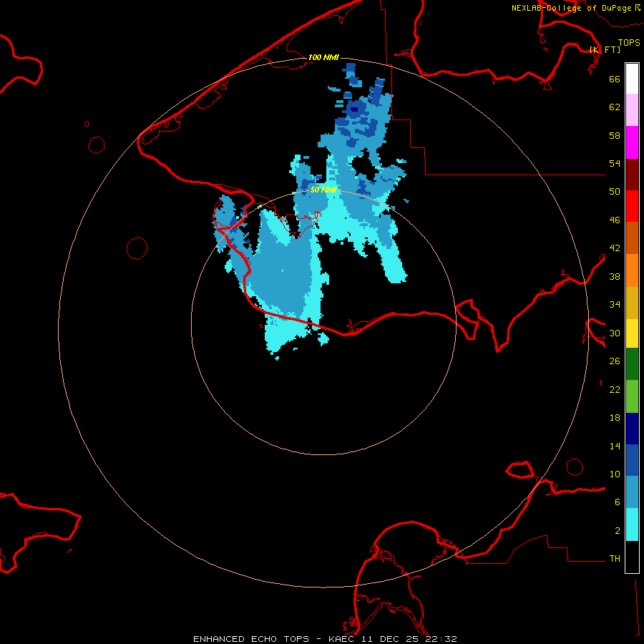The height and width of the screenshot is (644, 644).
Task: Click the K FT units label
Action: coord(605,49)
